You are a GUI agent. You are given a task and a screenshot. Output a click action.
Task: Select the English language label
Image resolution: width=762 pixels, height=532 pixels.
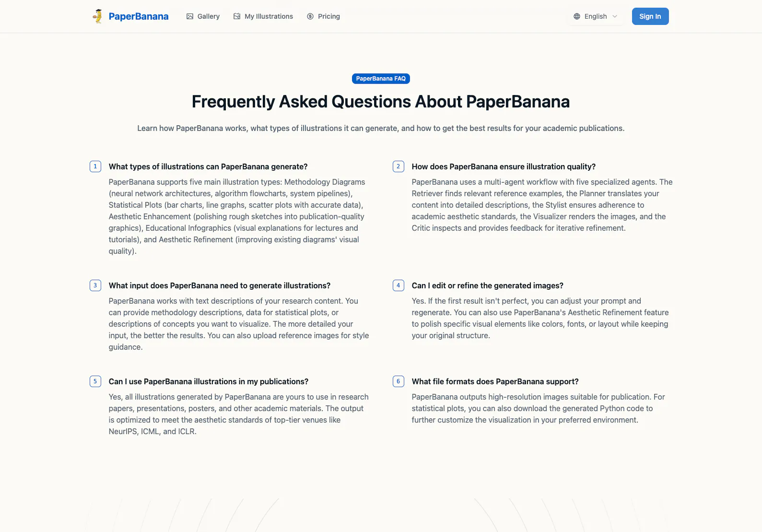tap(596, 16)
